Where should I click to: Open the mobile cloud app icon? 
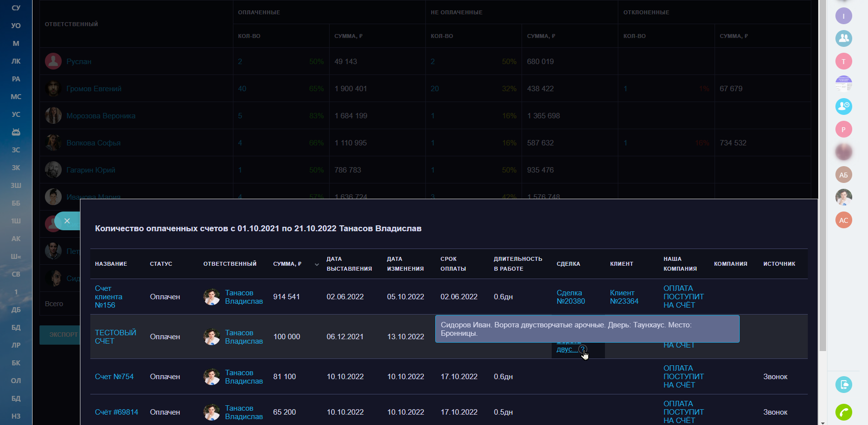[x=843, y=385]
